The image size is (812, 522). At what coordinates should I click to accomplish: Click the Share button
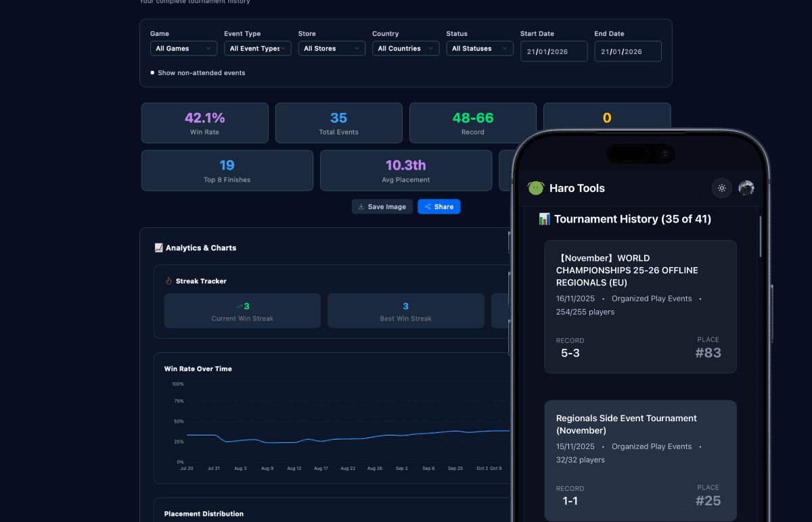(x=438, y=206)
